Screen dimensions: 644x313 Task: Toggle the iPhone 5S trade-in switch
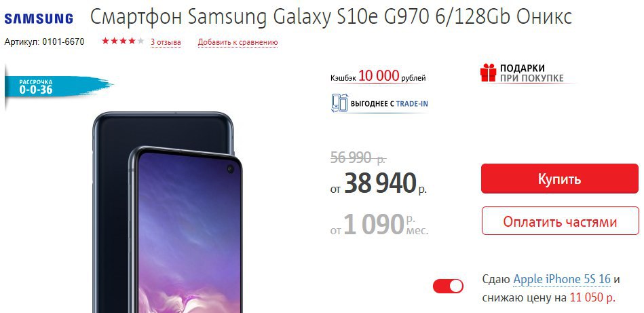tap(448, 286)
